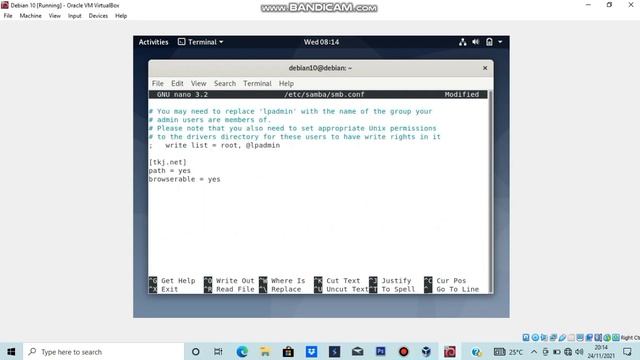The width and height of the screenshot is (640, 360).
Task: Click the VirtualBox optical disk status icon
Action: point(535,337)
